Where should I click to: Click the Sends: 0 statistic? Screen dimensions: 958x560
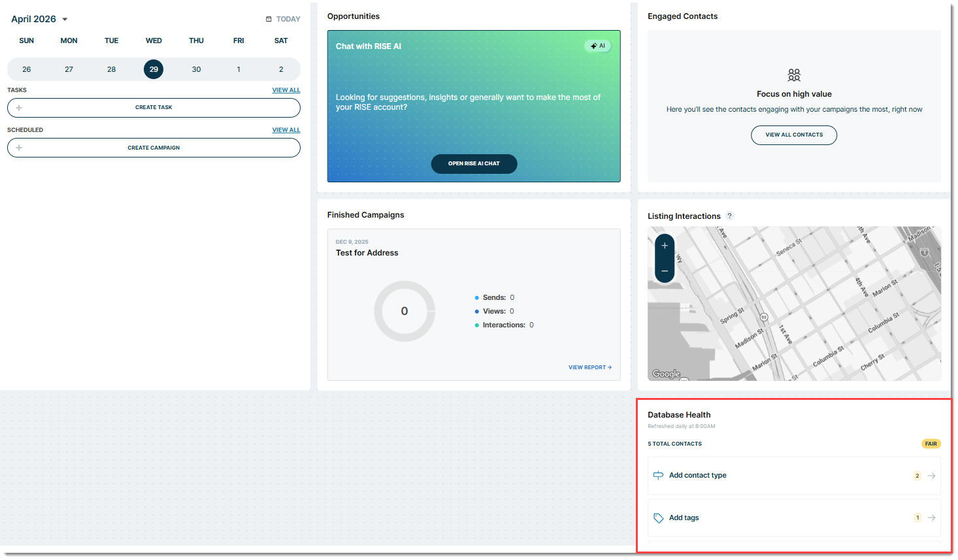click(x=495, y=297)
